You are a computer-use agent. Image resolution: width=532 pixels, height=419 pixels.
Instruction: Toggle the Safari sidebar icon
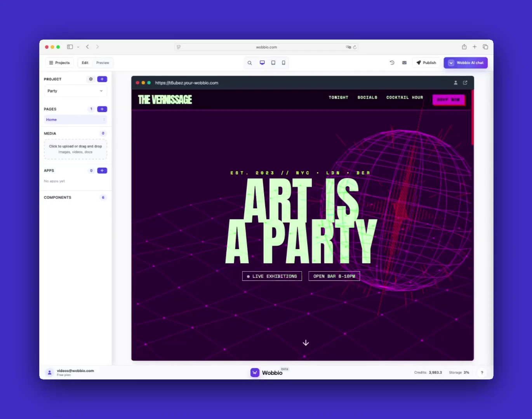click(70, 47)
